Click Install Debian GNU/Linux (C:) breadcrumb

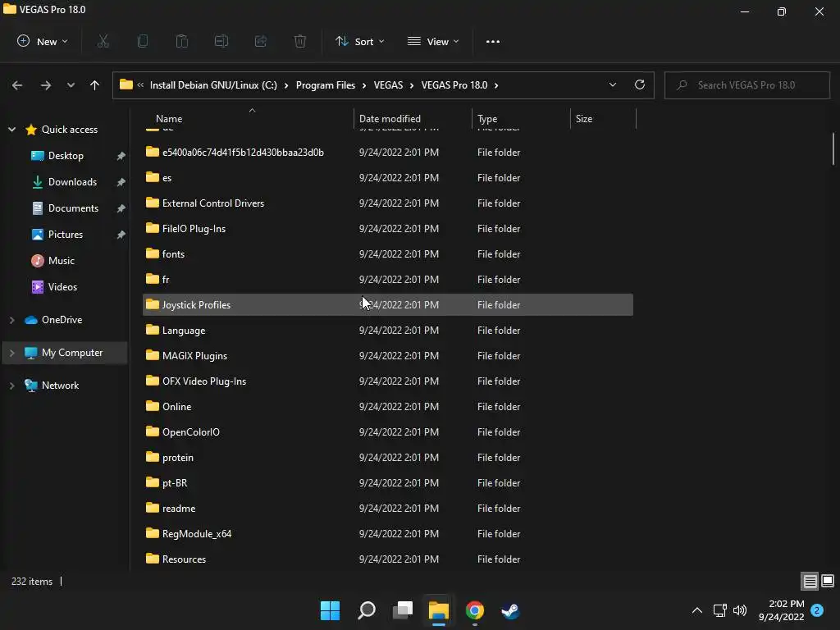coord(213,85)
